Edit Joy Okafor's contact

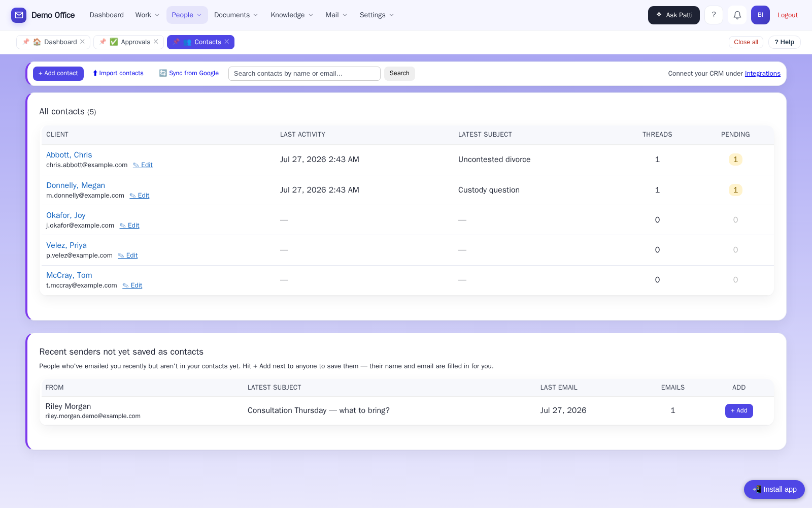[129, 226]
